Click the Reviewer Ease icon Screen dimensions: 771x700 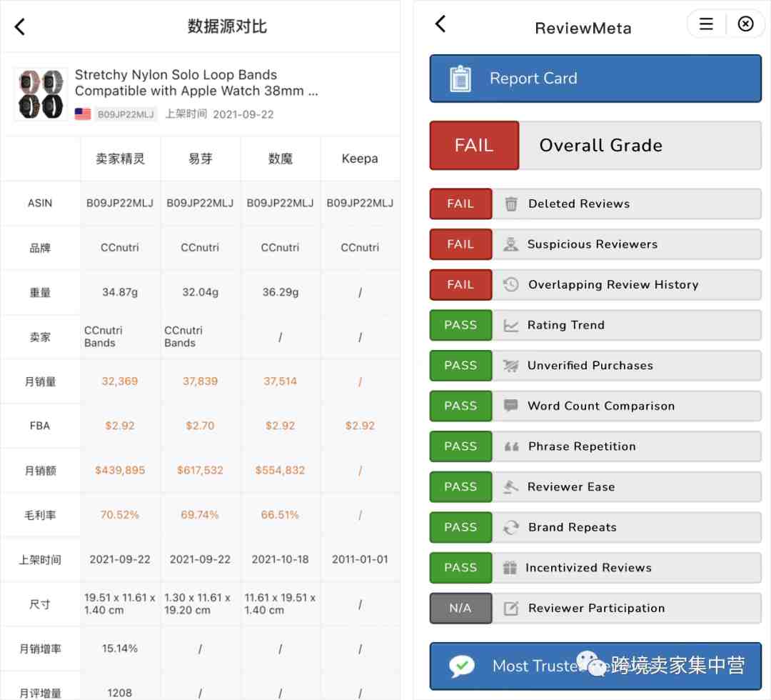[511, 487]
